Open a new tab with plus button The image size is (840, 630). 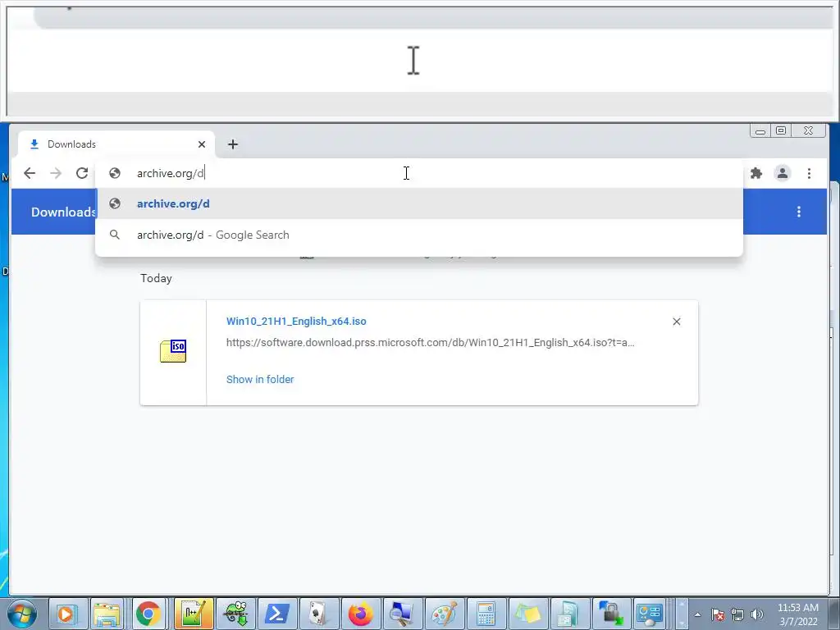tap(232, 144)
